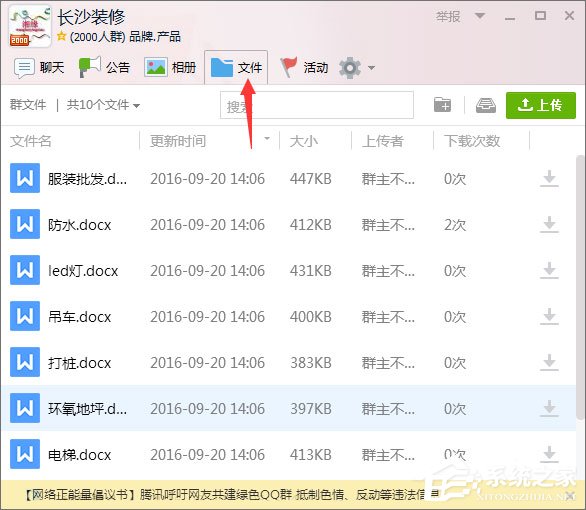Open the title bar dropdown triangle

(479, 16)
